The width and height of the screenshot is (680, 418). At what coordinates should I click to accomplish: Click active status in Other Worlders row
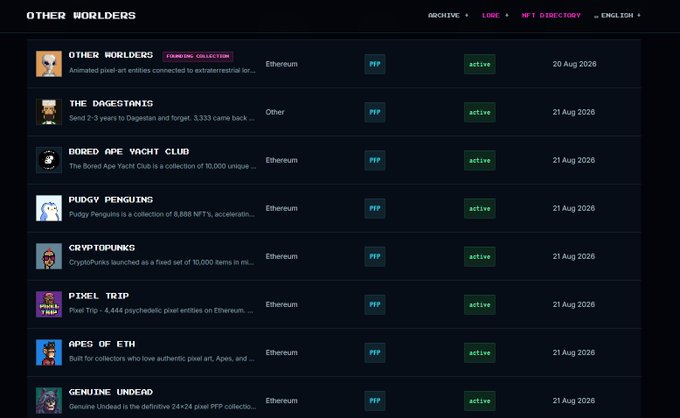480,64
